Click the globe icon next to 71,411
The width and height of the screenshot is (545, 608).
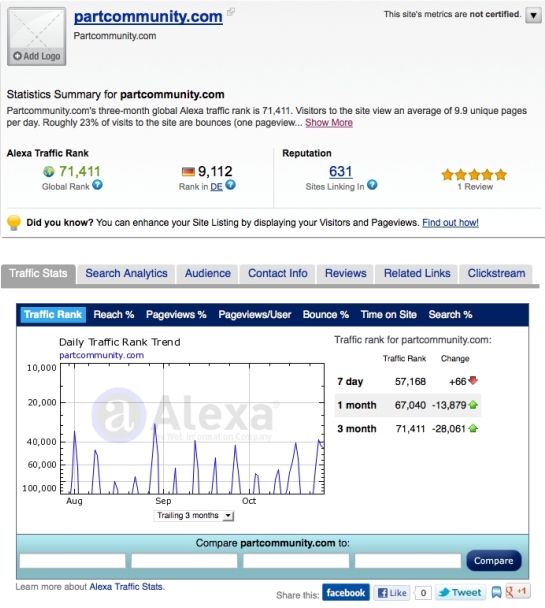49,171
